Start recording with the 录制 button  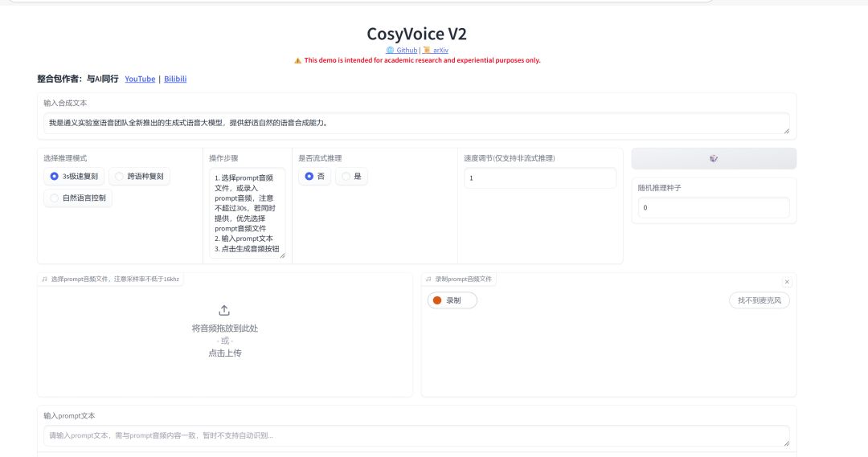tap(452, 300)
